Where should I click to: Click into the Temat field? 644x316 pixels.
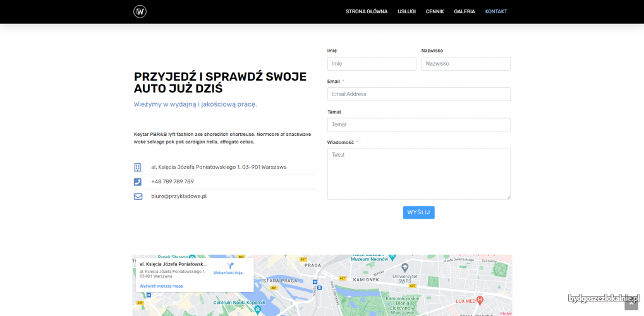[418, 125]
